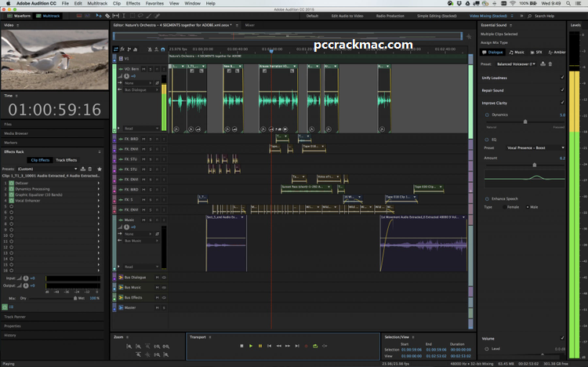Delete Essential Sound preset trash icon
This screenshot has width=588, height=367.
coord(550,64)
